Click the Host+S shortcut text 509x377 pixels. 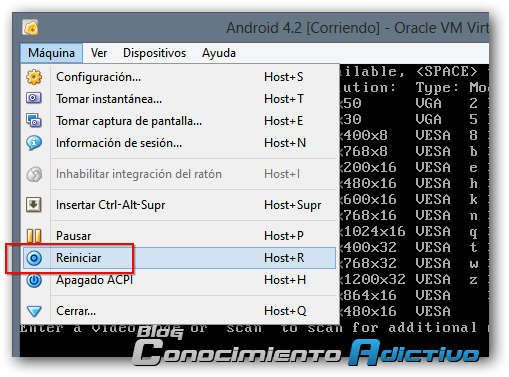click(284, 77)
